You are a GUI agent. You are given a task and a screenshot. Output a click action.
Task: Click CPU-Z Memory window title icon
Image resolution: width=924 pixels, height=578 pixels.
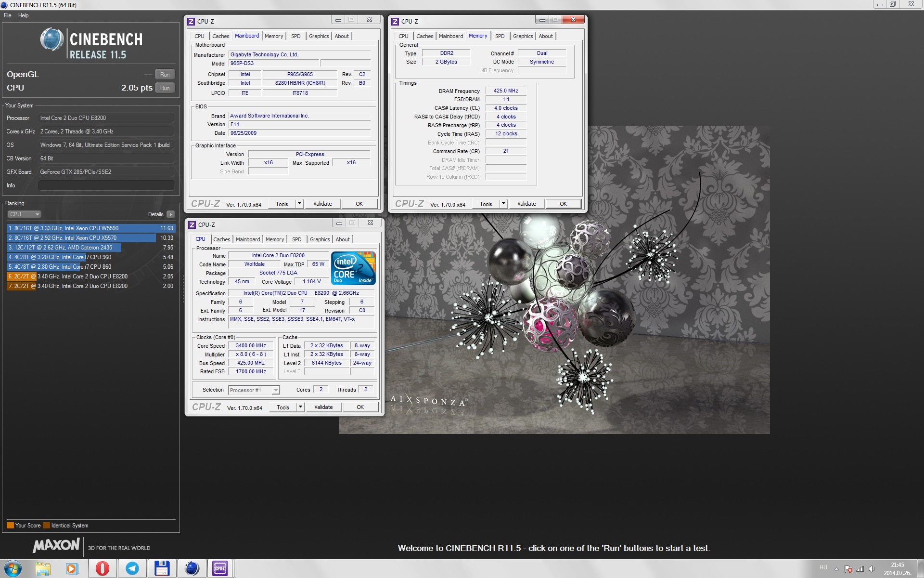click(x=395, y=21)
